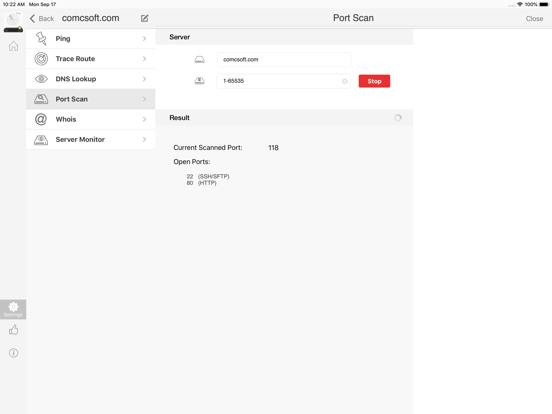Expand the Trace Route row chevron

pos(144,58)
